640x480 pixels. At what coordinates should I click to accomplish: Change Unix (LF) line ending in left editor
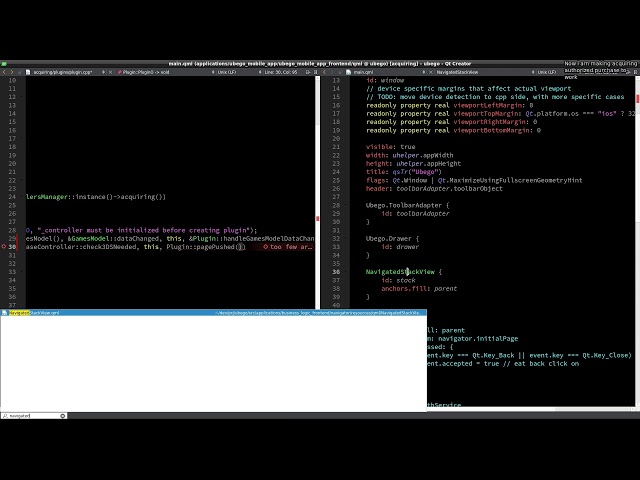click(227, 72)
